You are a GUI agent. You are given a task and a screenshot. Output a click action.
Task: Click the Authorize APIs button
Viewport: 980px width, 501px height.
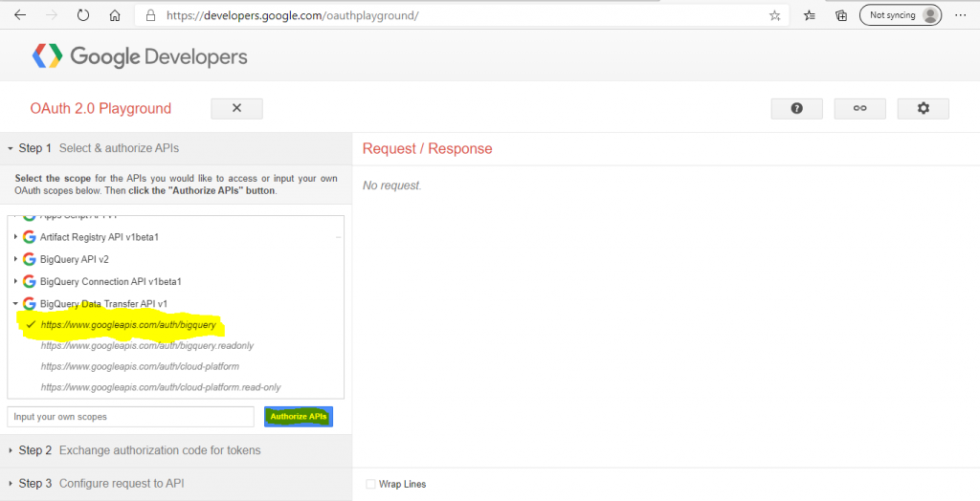tap(299, 417)
